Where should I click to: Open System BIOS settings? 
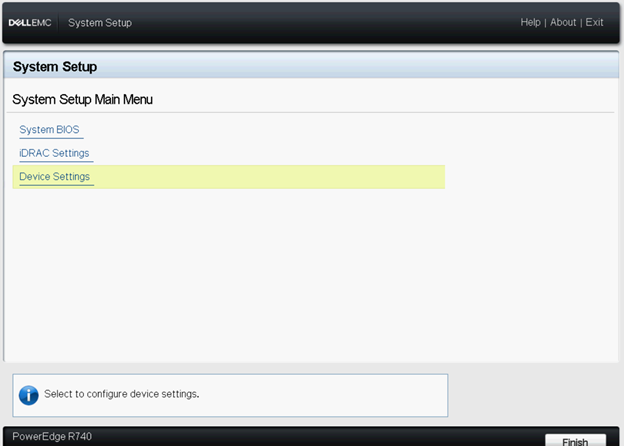[x=50, y=130]
